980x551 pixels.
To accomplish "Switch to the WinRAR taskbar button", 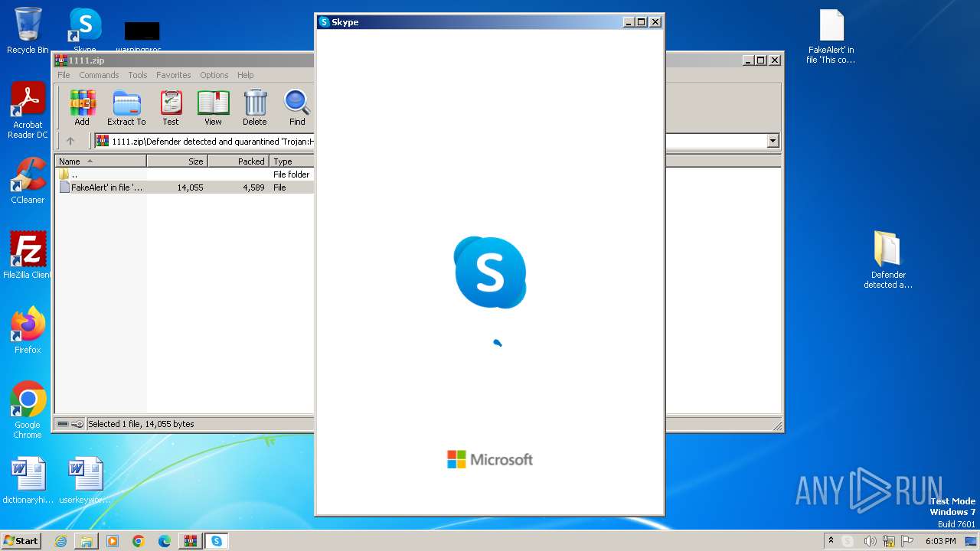I will point(191,541).
